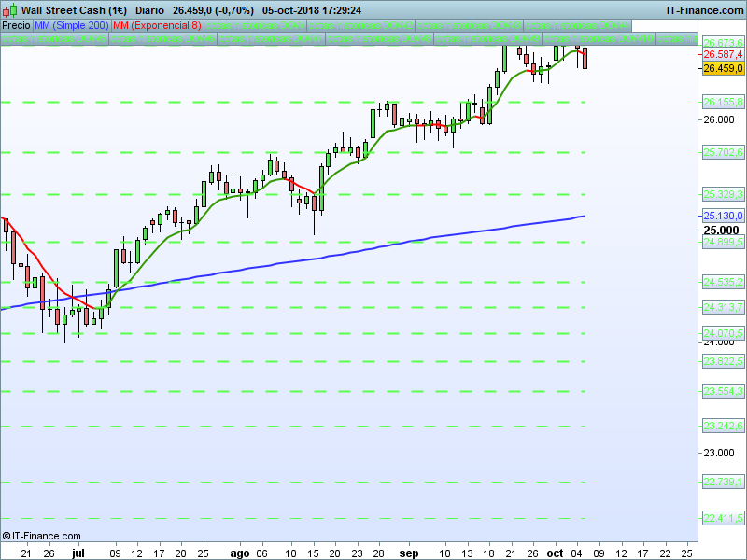This screenshot has width=747, height=560.
Task: Select the cotas historicas DOW8 label
Action: (379, 38)
